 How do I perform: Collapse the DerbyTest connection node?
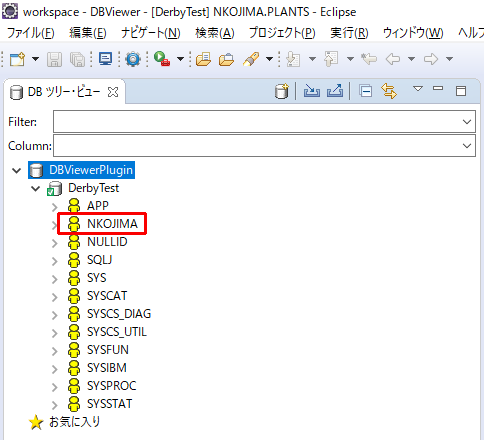tap(35, 189)
